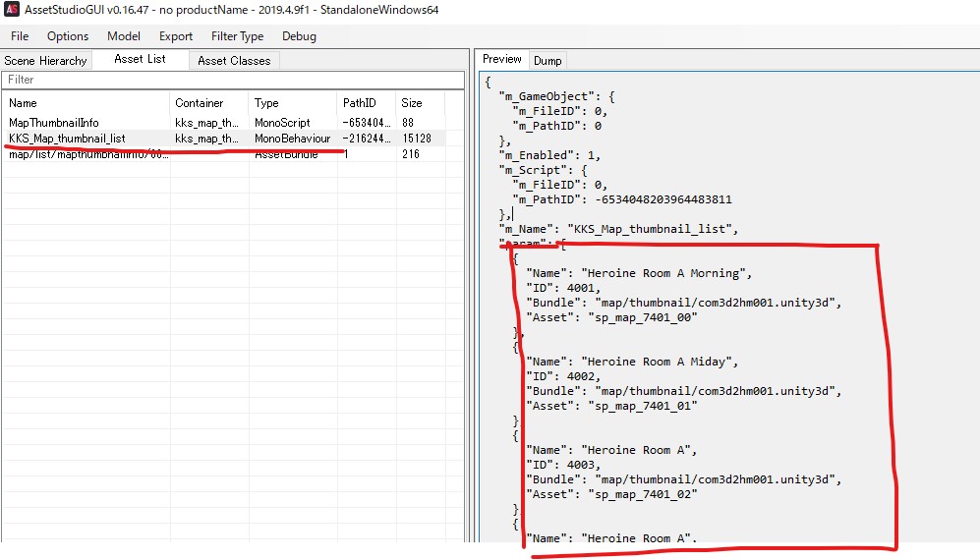Select the Asset List tab
Image resolution: width=980 pixels, height=560 pixels.
[x=140, y=60]
